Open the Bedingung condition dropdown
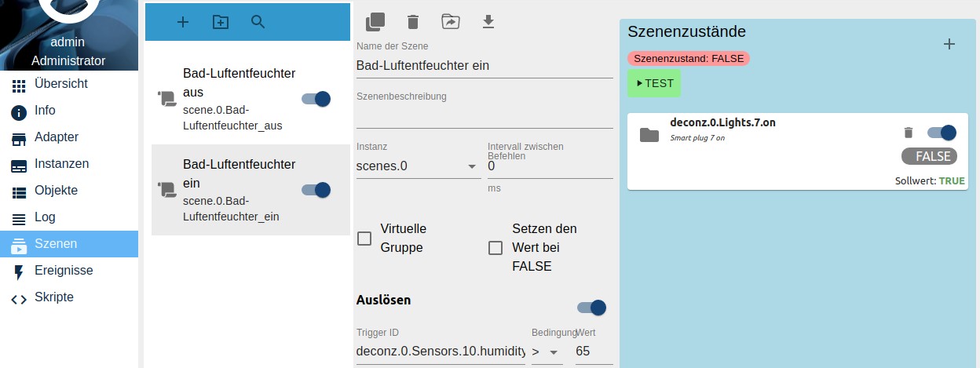Image resolution: width=980 pixels, height=368 pixels. (x=547, y=352)
